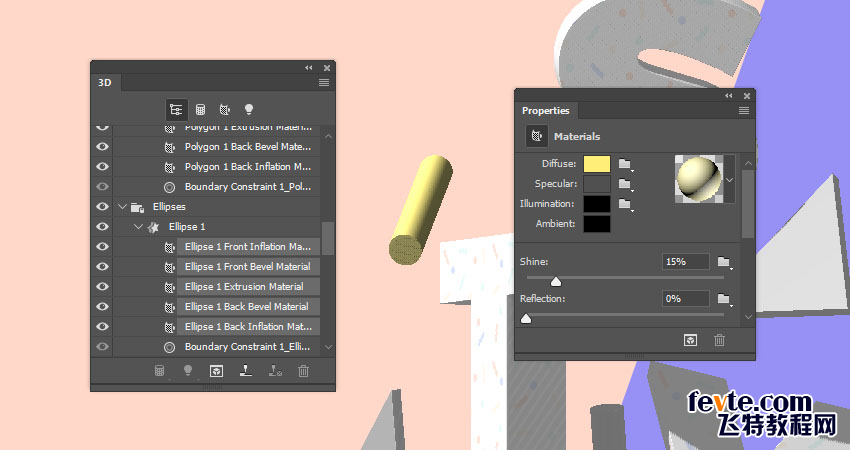Click the yellow Diffuse color swatch
Screen dimensions: 850x450
pyautogui.click(x=597, y=164)
